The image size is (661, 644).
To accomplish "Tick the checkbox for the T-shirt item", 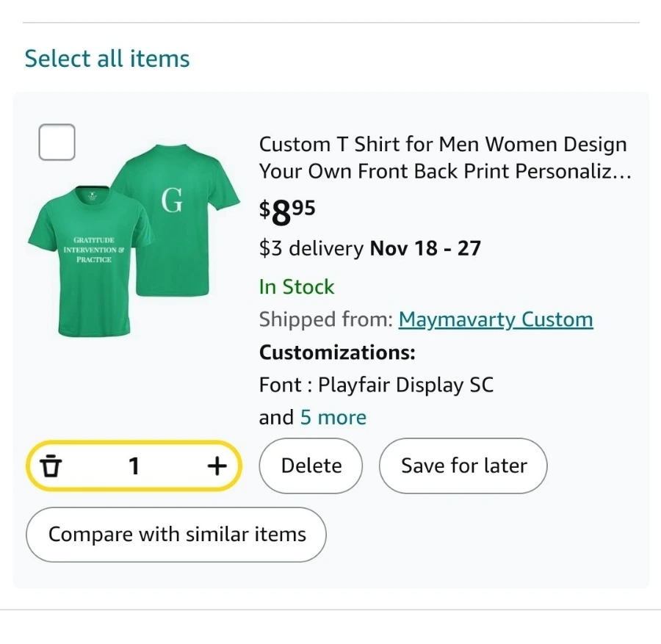I will pos(57,142).
